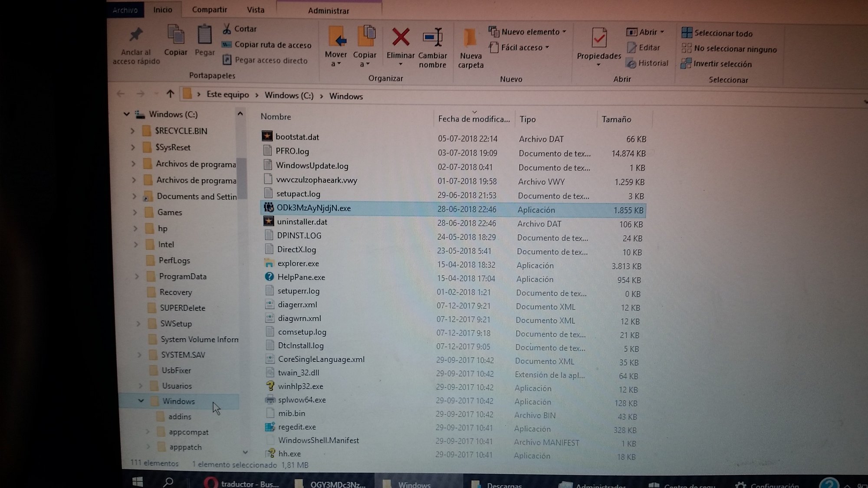Click the Cortar scissors icon
Screen dimensions: 868x488
click(x=227, y=29)
